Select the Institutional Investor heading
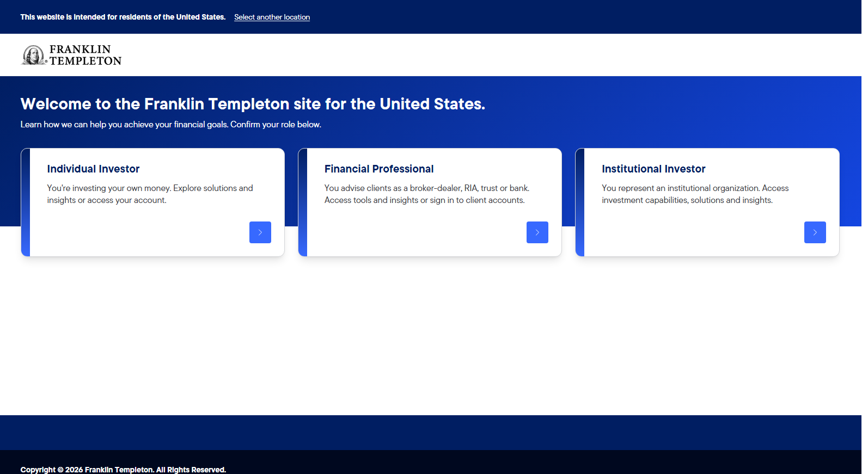 click(653, 169)
